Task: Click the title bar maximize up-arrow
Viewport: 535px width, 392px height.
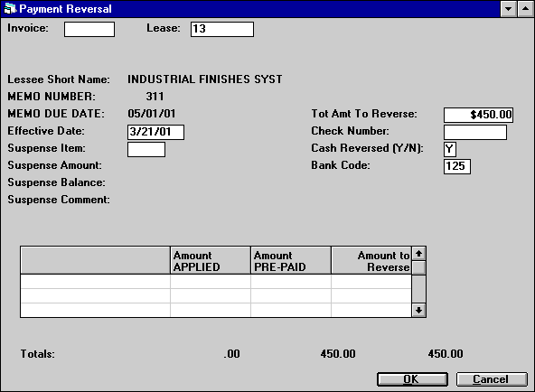Action: coord(525,9)
